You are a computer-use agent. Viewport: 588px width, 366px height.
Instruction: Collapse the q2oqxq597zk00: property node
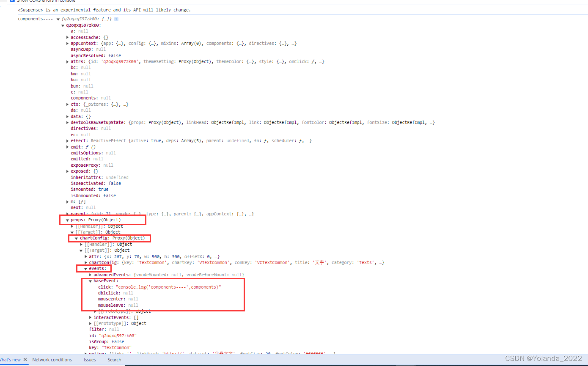(63, 25)
